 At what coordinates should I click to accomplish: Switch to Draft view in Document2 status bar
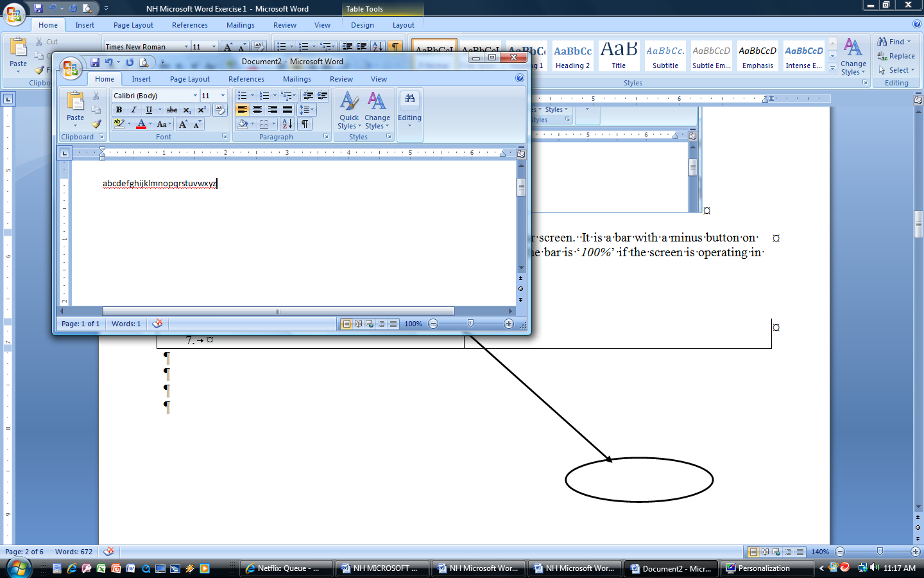click(x=393, y=324)
